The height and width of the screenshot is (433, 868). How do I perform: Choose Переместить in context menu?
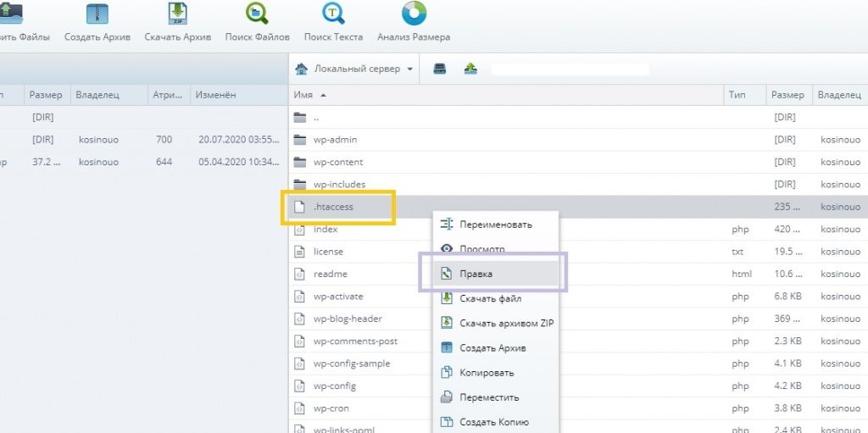(489, 397)
